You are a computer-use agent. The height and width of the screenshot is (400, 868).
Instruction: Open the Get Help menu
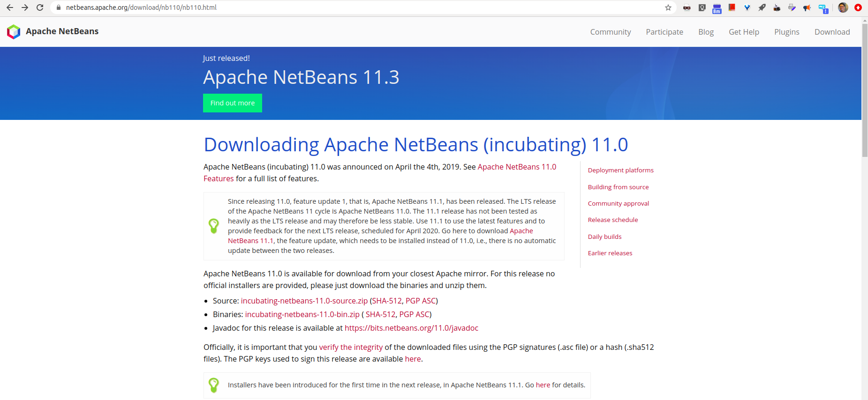[744, 32]
